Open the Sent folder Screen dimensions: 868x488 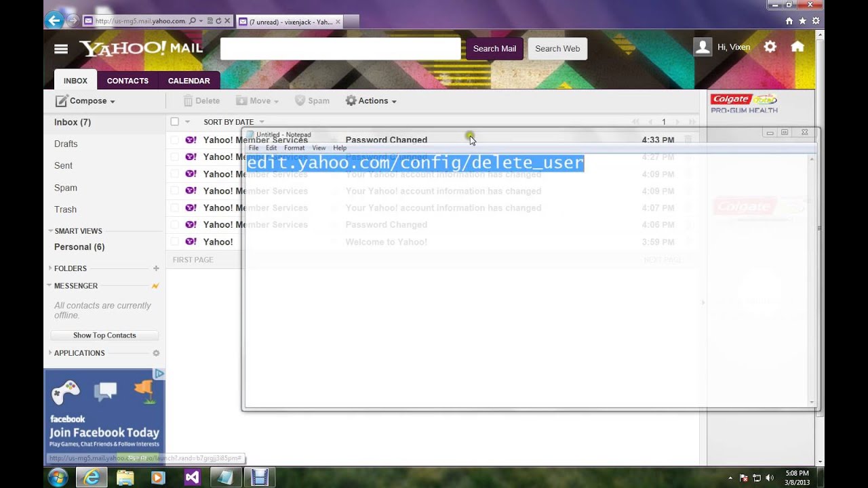[63, 165]
